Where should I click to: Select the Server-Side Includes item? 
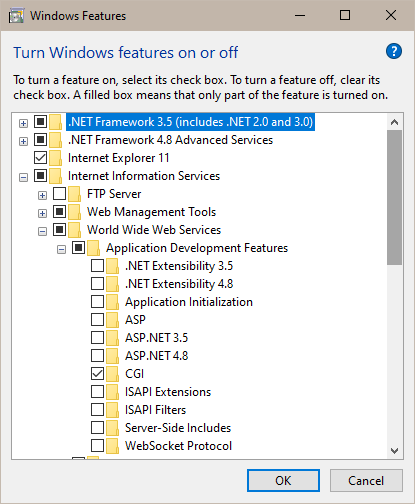(x=178, y=428)
